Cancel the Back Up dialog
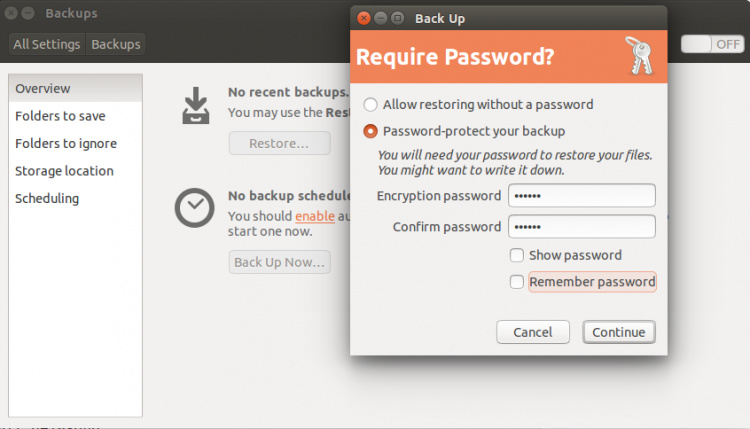The width and height of the screenshot is (750, 429). 532,332
